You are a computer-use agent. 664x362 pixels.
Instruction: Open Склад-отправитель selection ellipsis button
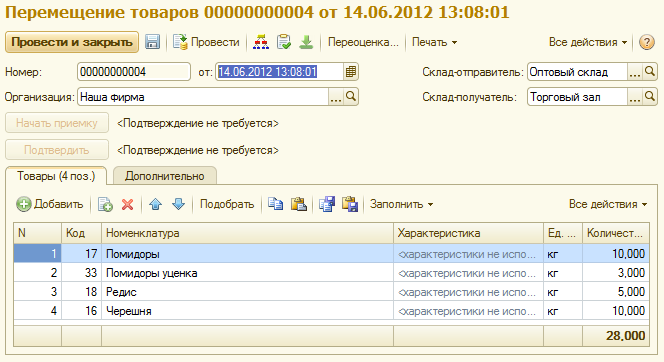(x=634, y=72)
